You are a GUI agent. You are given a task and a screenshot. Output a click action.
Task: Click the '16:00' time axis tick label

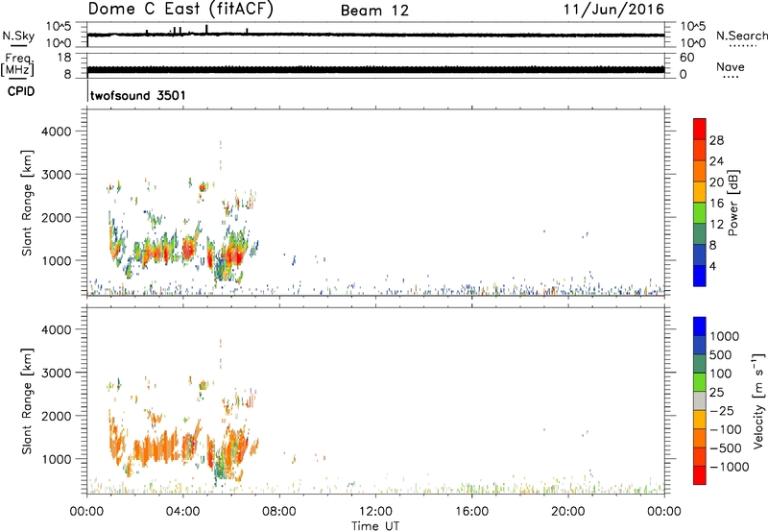(x=471, y=512)
